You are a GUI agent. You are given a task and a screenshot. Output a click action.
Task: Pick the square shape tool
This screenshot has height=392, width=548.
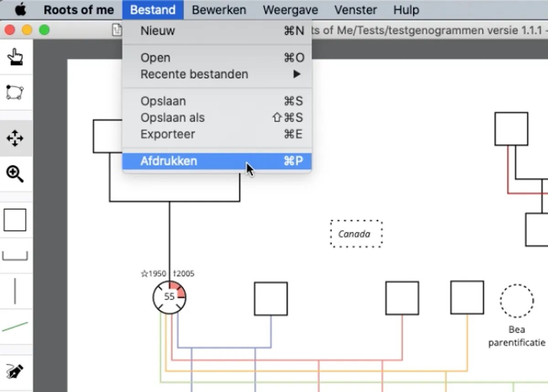[15, 220]
